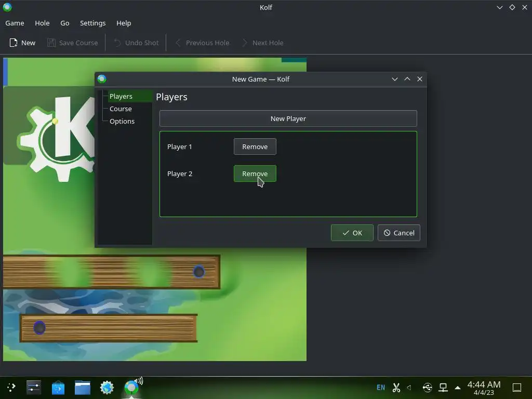Add a player with New Player button
This screenshot has width=532, height=399.
click(x=288, y=118)
